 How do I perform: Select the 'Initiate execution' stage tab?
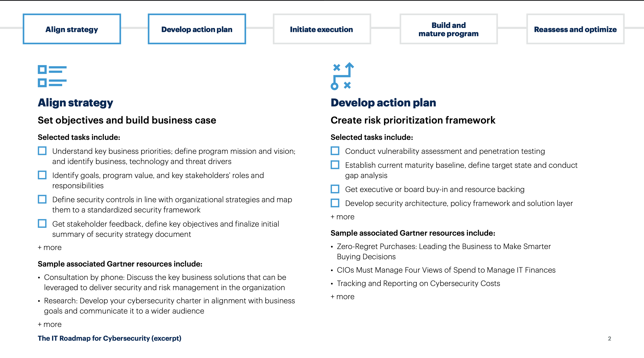321,29
